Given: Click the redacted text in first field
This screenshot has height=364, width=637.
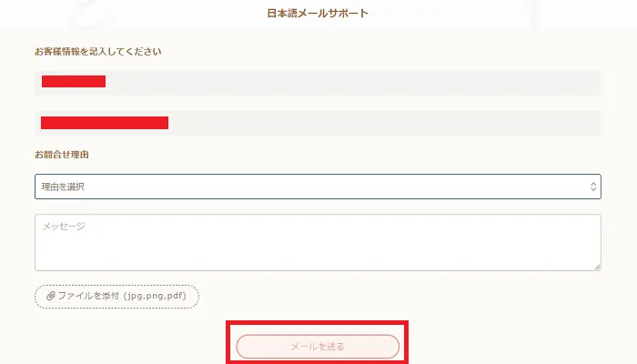Looking at the screenshot, I should click(x=74, y=82).
